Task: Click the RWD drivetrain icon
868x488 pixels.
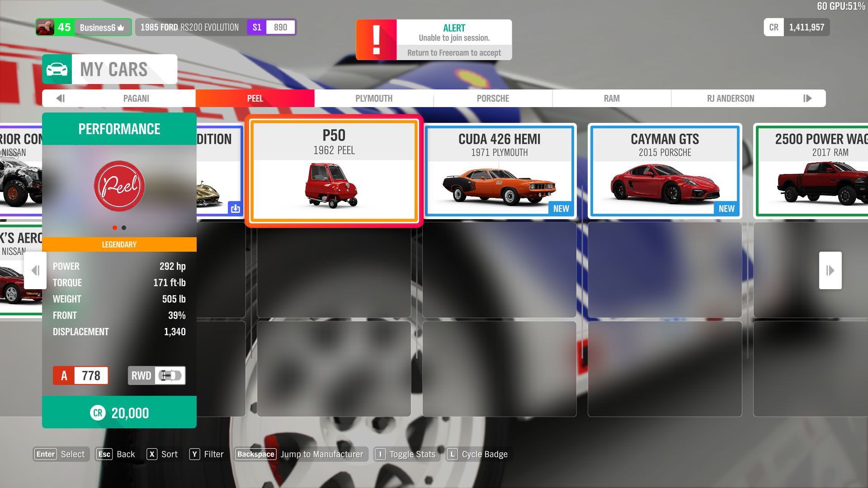Action: coord(170,375)
